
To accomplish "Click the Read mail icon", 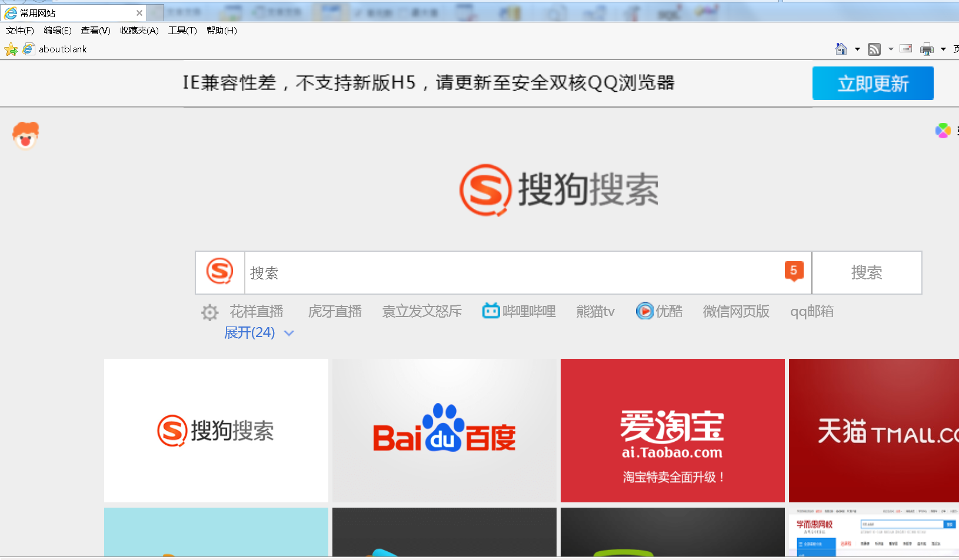I will point(906,49).
